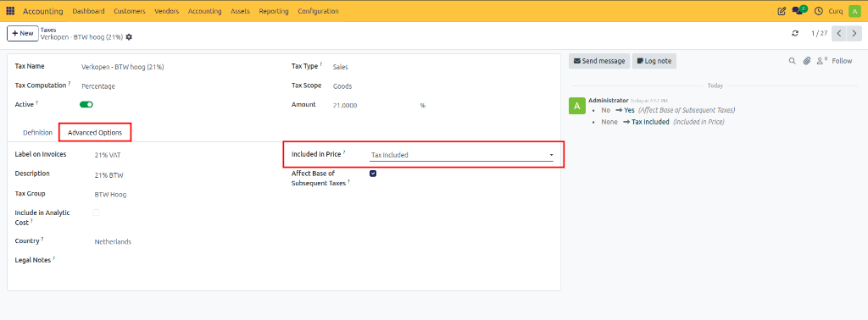This screenshot has width=868, height=320.
Task: Uncheck Affect Base of Subsequent Taxes
Action: 373,174
